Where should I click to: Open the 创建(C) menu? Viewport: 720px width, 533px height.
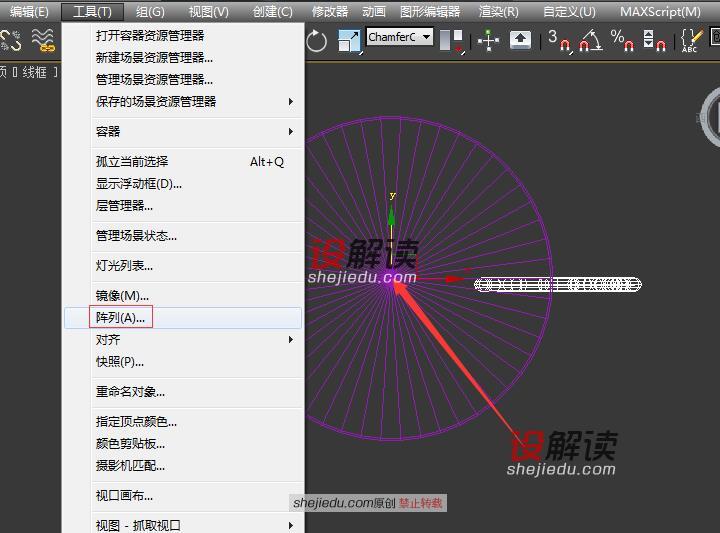(x=272, y=11)
